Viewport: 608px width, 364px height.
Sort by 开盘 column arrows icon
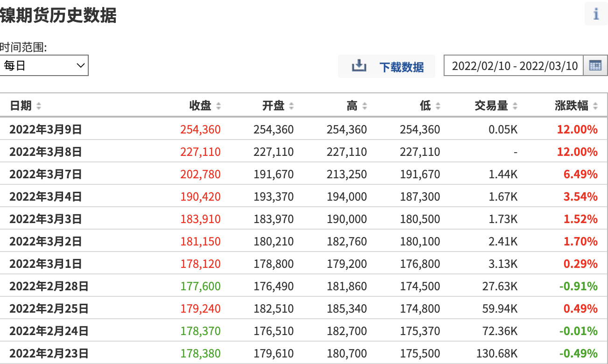[x=291, y=106]
